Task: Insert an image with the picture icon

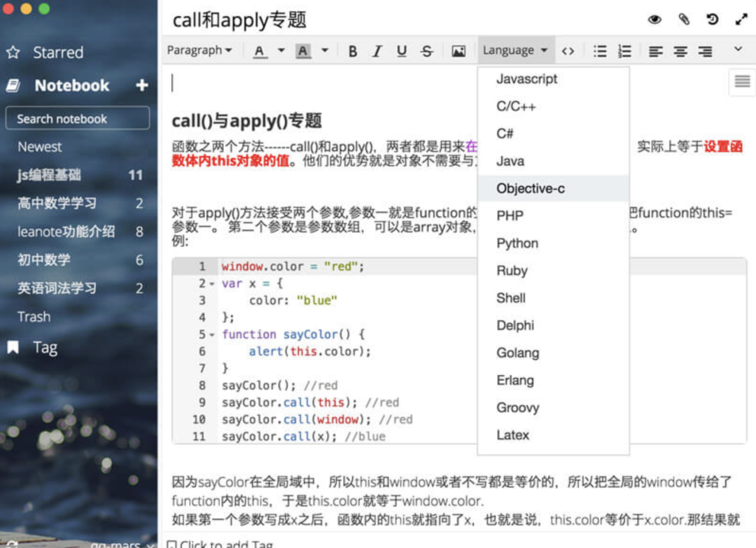Action: click(458, 50)
